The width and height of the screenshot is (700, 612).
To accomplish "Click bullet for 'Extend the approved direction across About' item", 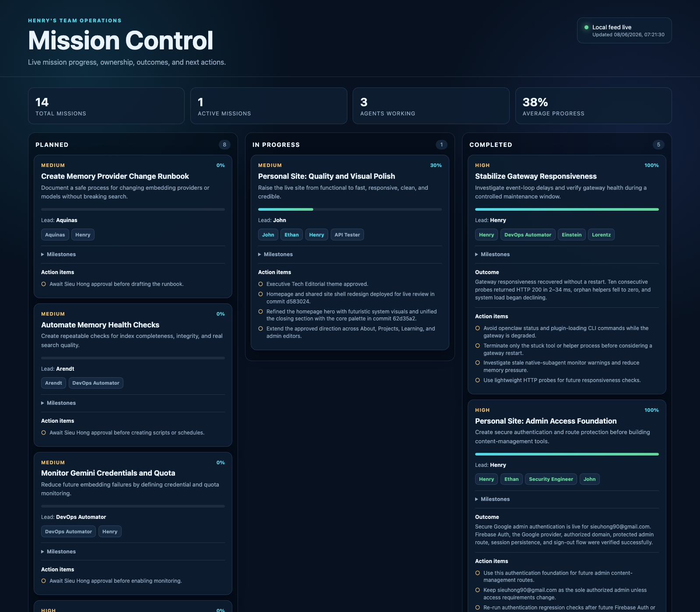I will click(260, 329).
